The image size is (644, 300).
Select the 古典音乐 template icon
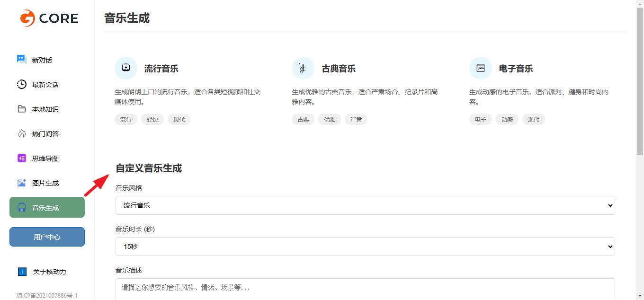(303, 68)
